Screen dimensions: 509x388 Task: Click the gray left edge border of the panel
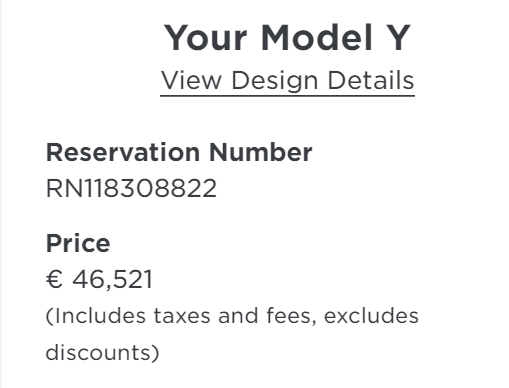(x=1, y=194)
